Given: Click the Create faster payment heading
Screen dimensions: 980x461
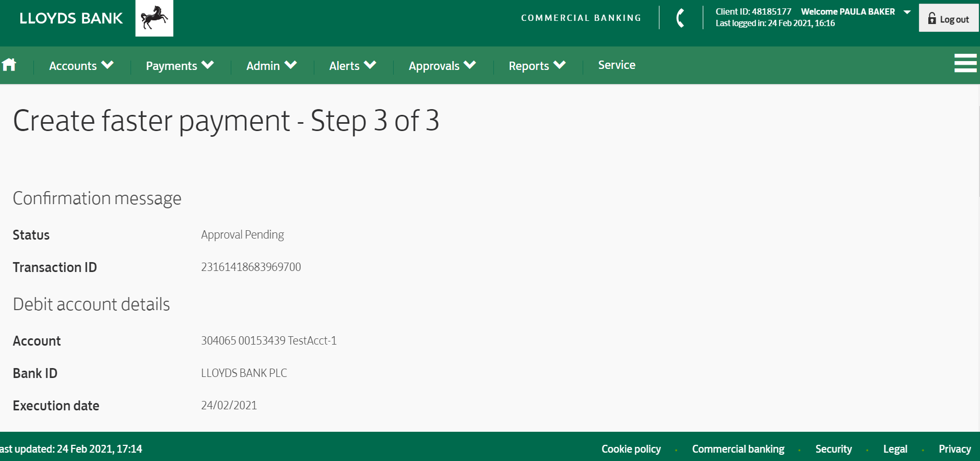Looking at the screenshot, I should 226,121.
